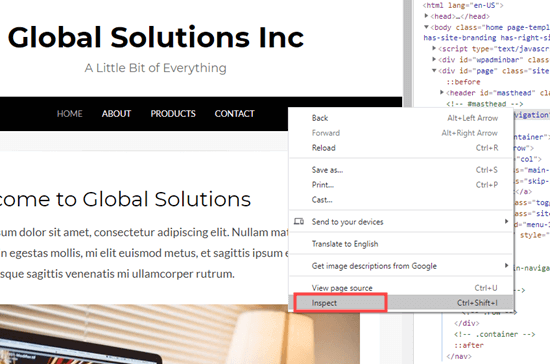The width and height of the screenshot is (550, 364).
Task: Collapse the div id page node
Action: click(434, 70)
